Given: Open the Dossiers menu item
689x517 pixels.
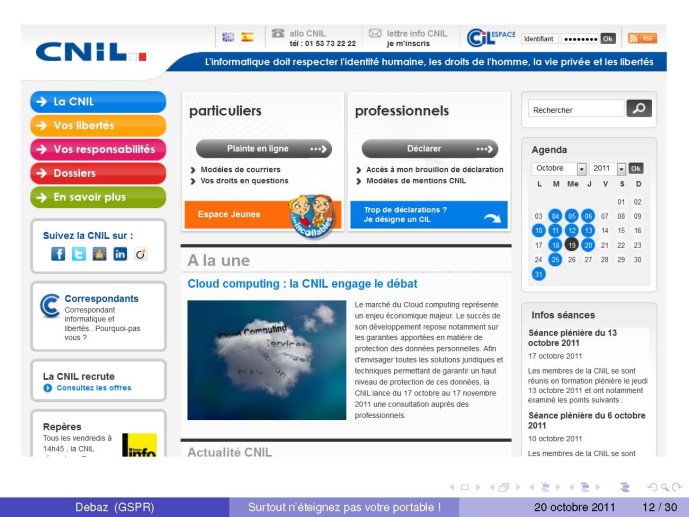Looking at the screenshot, I should click(x=98, y=173).
